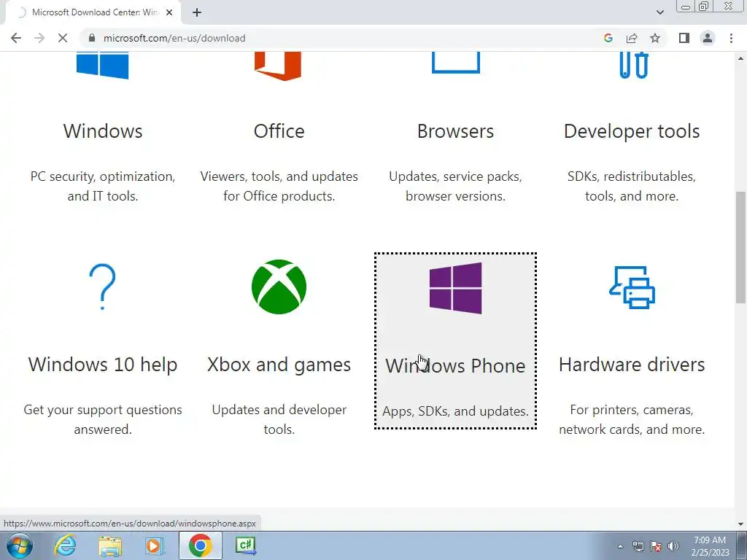Click the volume speaker tray icon
This screenshot has height=560, width=747.
[x=673, y=546]
